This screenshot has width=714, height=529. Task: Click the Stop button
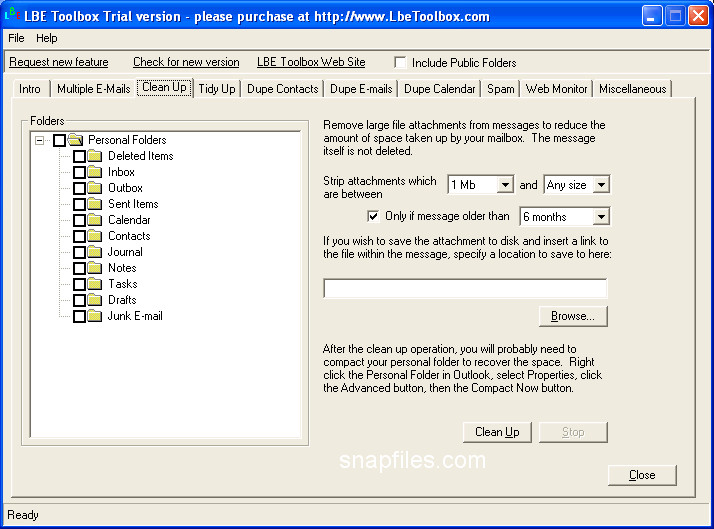pyautogui.click(x=573, y=432)
